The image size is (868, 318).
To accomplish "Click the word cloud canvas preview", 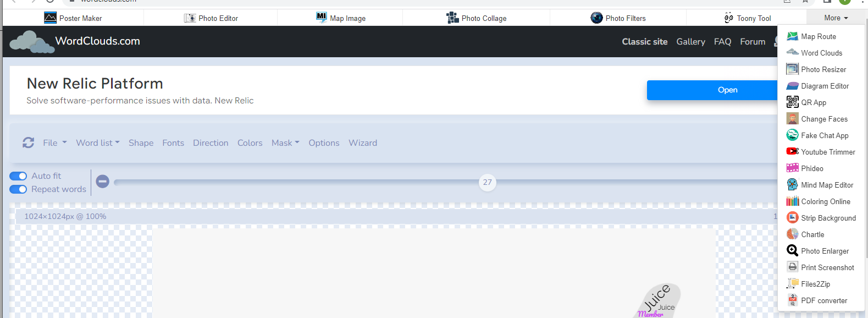I will coord(434,273).
